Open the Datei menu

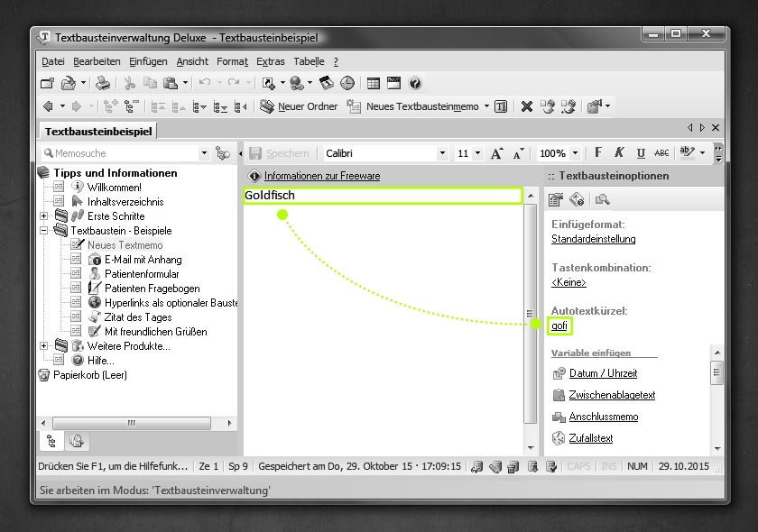(53, 61)
